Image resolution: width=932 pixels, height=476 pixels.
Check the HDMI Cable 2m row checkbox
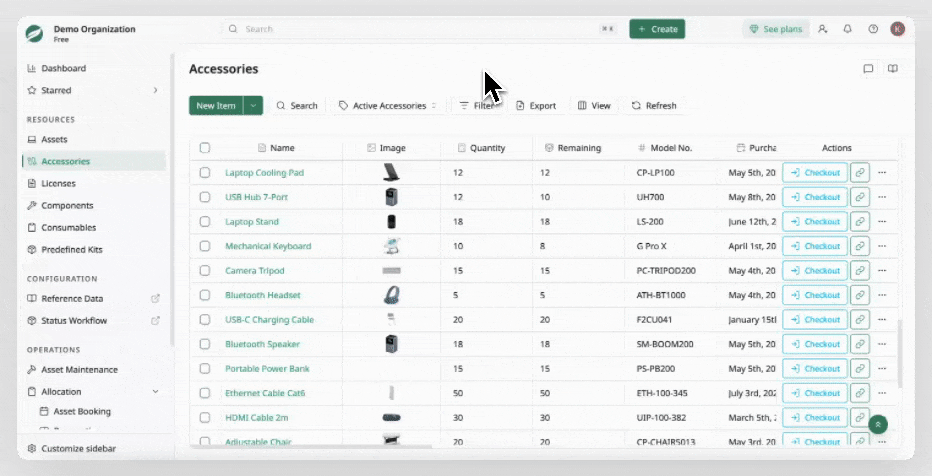[205, 417]
